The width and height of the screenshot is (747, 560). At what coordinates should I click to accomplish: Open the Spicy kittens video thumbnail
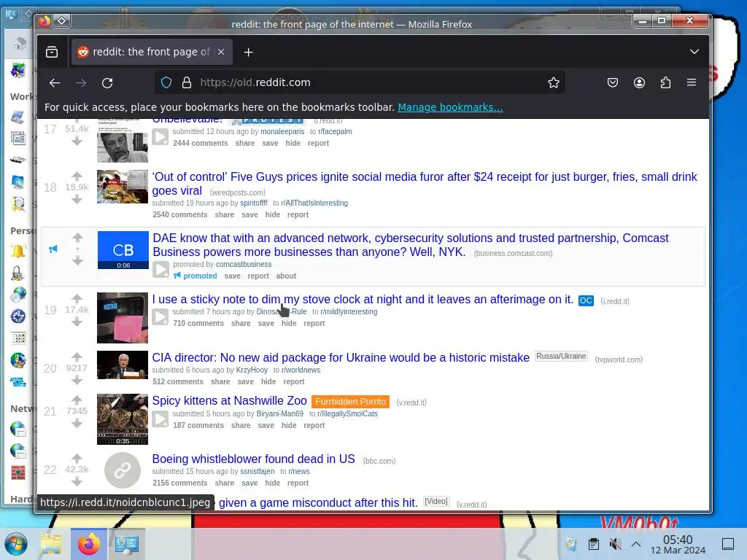point(123,419)
